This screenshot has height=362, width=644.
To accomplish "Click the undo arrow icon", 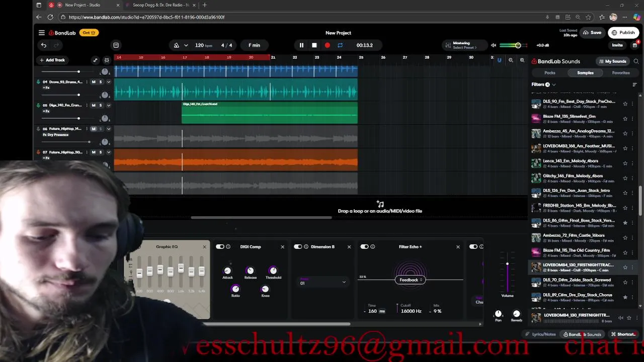I will pos(44,45).
